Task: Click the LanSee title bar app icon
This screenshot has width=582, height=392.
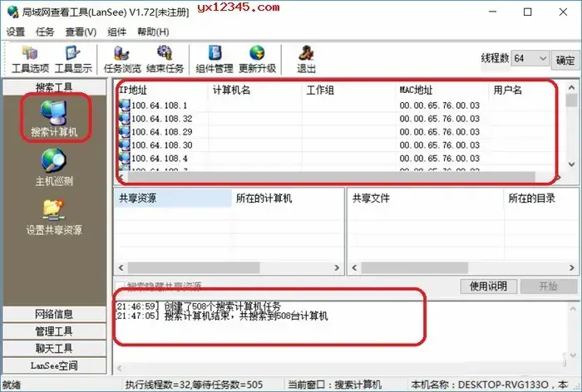Action: coord(12,12)
